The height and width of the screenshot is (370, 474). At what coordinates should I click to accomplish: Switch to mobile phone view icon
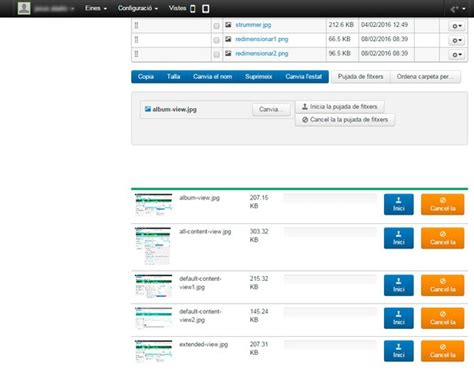pos(193,9)
